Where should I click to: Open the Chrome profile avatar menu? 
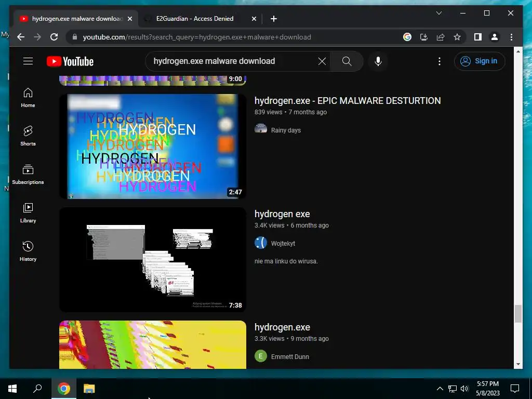pyautogui.click(x=495, y=37)
